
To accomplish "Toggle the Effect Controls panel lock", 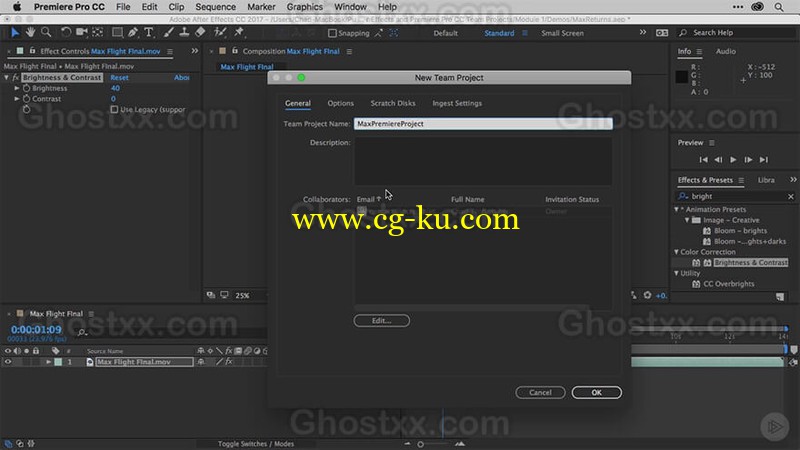I will coord(32,51).
